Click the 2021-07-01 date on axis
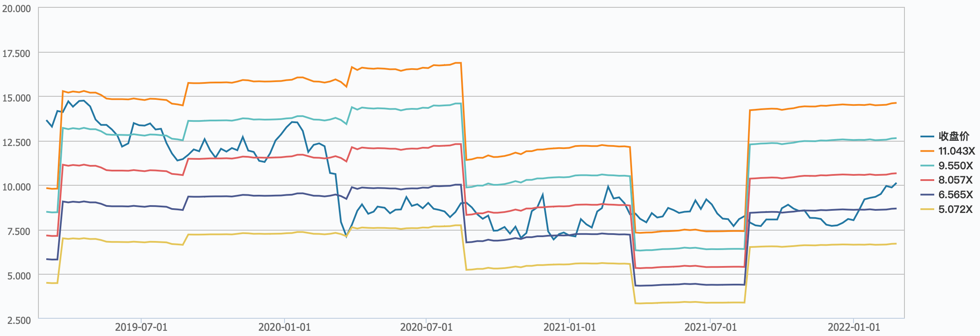This screenshot has height=336, width=980. tap(711, 327)
